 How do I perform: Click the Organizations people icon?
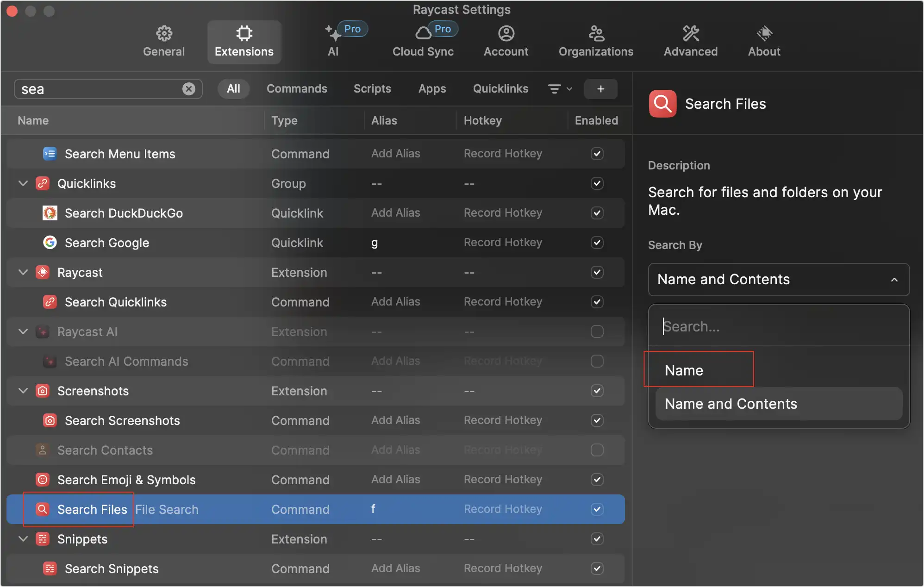(x=596, y=33)
